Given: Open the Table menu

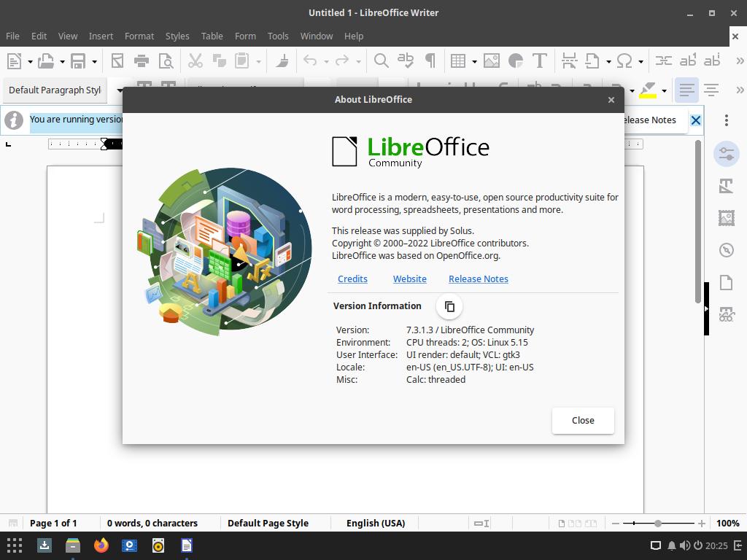Looking at the screenshot, I should point(212,36).
